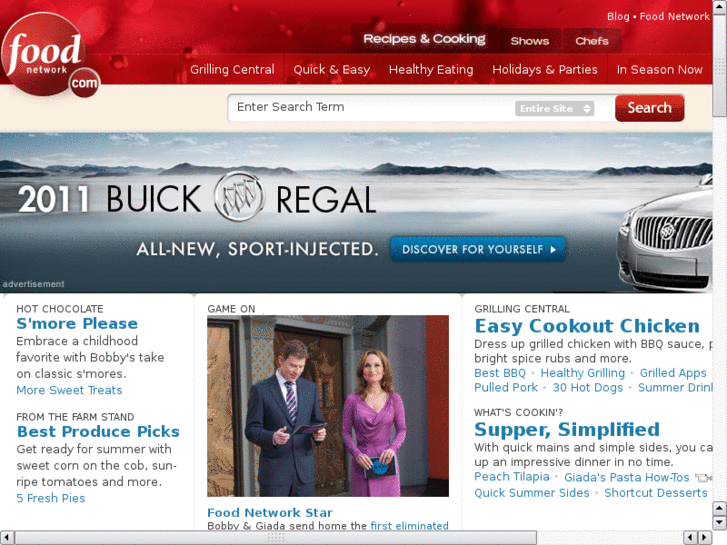Open Shortcut Desserts link
The image size is (727, 545).
click(656, 493)
